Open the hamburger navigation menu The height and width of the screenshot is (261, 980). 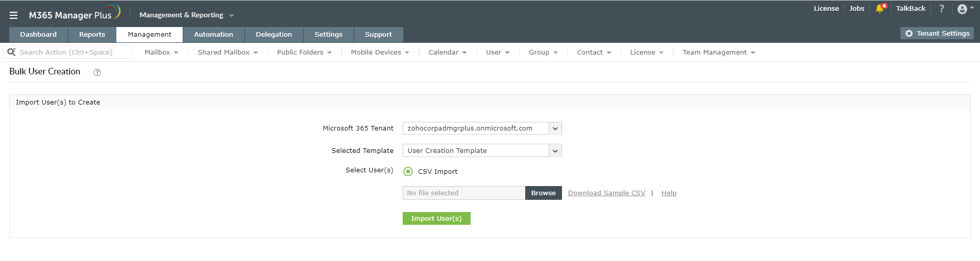pos(14,15)
